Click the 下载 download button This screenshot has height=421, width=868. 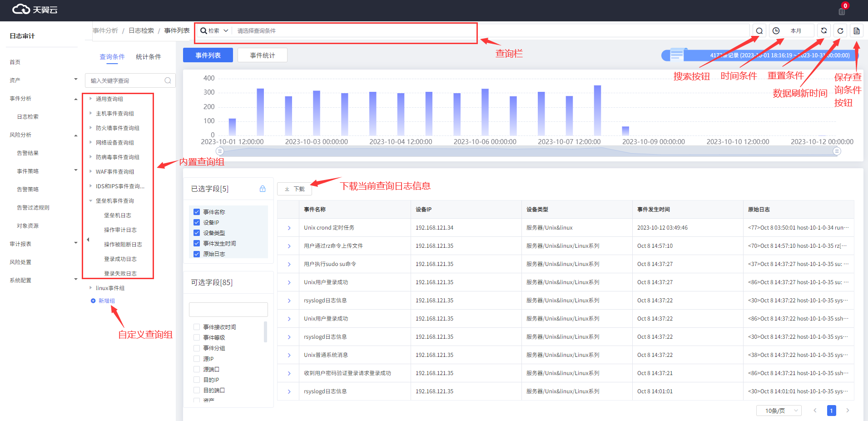294,189
